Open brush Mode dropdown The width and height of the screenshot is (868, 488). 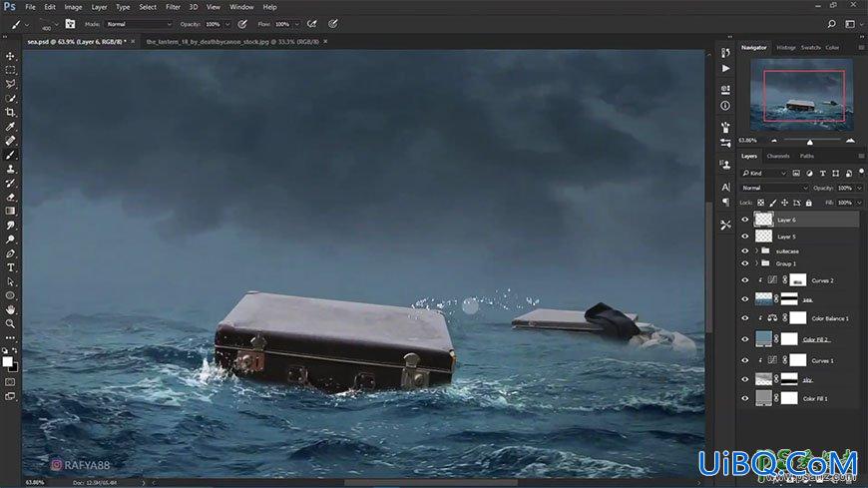139,24
